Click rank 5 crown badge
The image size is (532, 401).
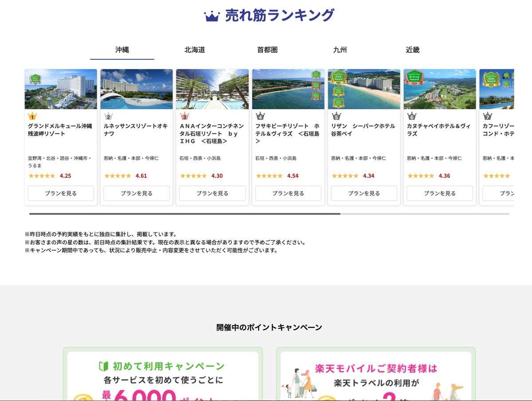pyautogui.click(x=336, y=116)
